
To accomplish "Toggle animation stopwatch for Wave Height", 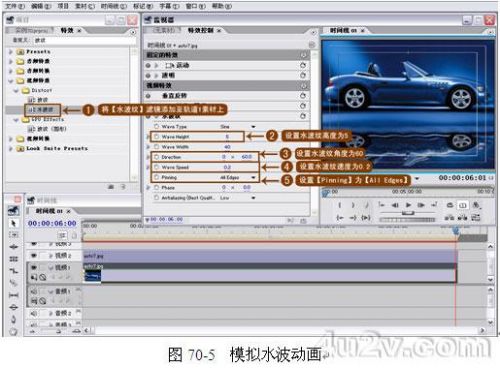I will [156, 137].
